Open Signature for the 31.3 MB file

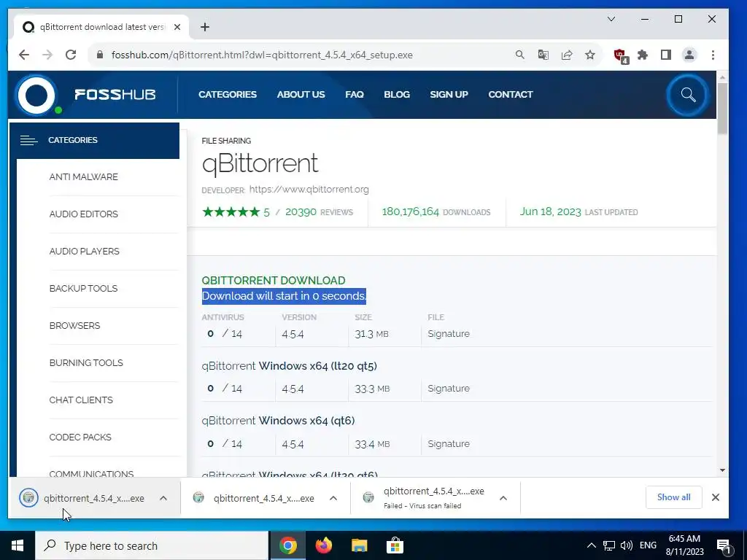click(449, 333)
